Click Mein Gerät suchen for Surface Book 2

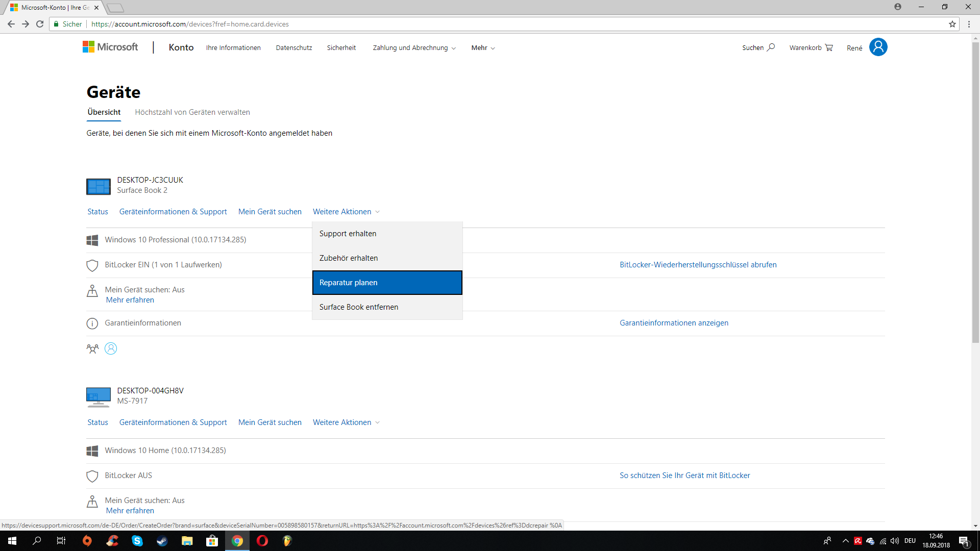(x=270, y=212)
